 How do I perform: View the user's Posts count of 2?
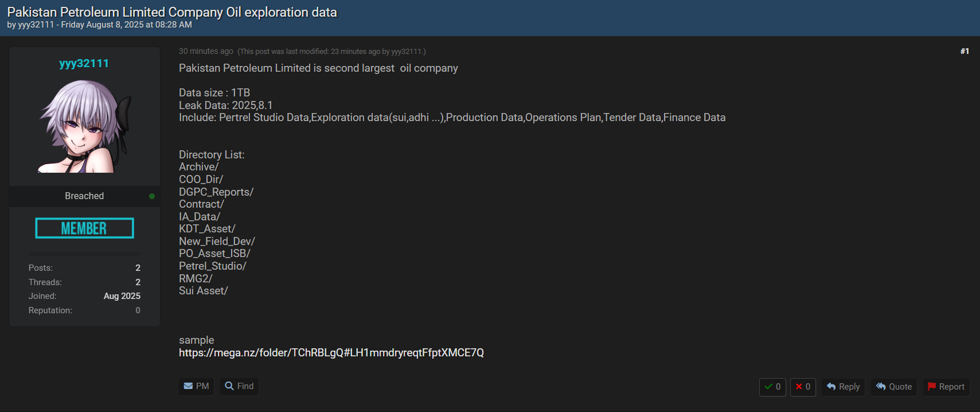pos(138,268)
